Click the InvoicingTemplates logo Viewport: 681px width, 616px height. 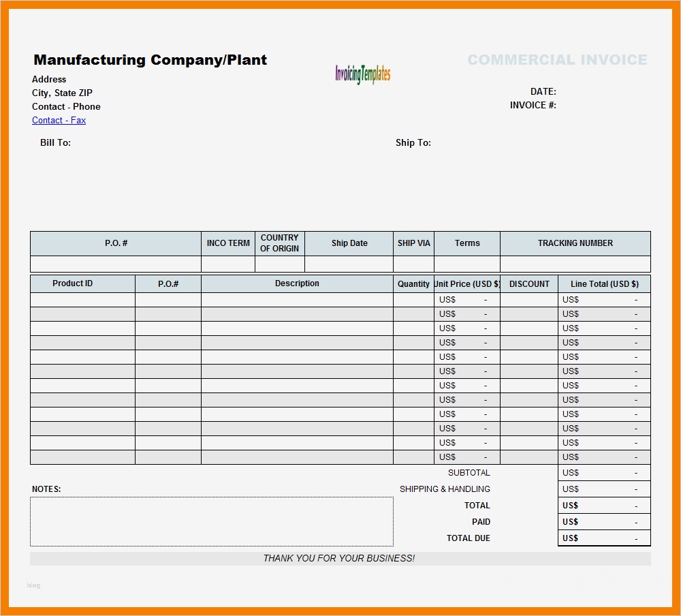tap(363, 74)
